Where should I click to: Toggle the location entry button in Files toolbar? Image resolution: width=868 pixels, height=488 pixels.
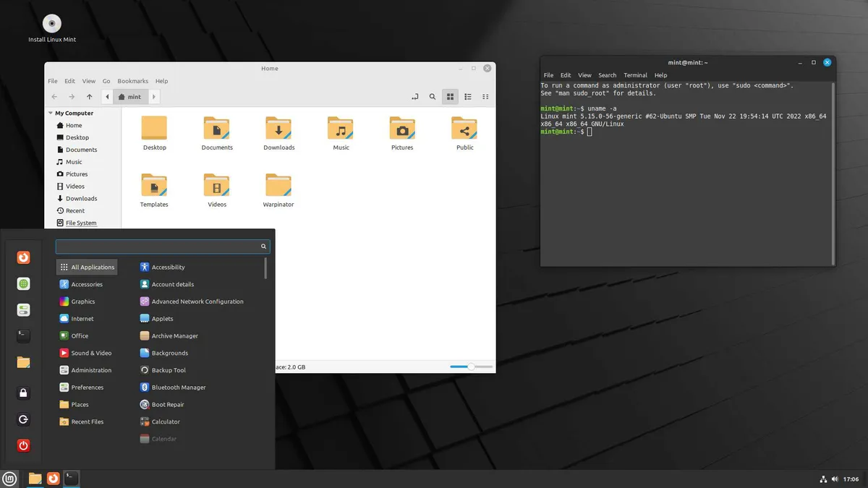(x=415, y=97)
